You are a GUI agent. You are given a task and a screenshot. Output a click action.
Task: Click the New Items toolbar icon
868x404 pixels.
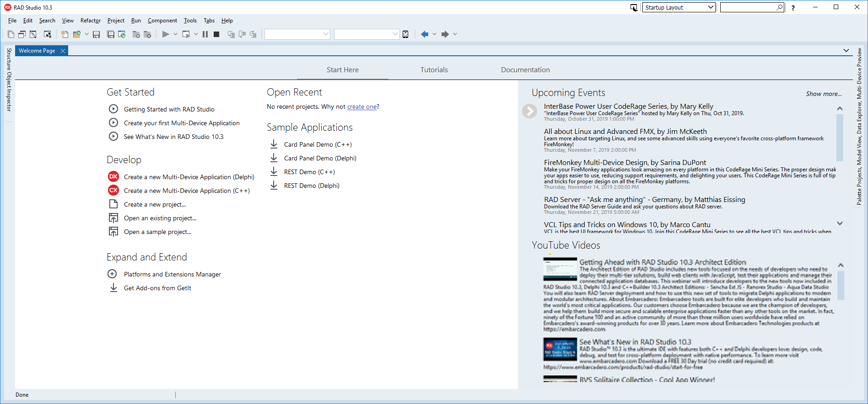pos(65,34)
